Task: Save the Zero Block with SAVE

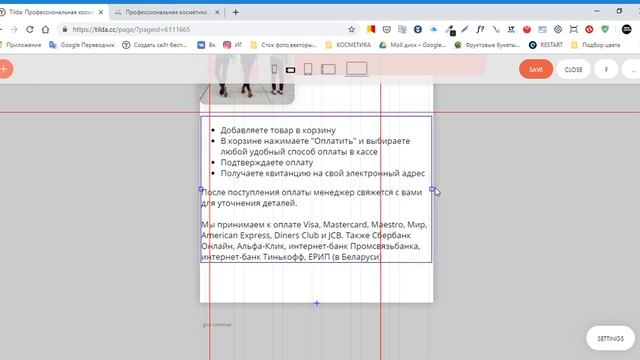Action: click(x=536, y=69)
